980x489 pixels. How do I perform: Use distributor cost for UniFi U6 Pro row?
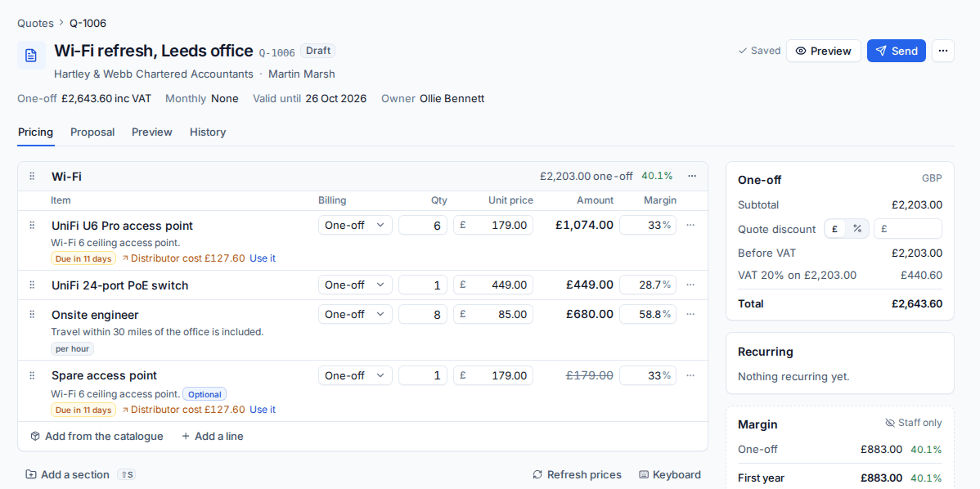pos(263,258)
